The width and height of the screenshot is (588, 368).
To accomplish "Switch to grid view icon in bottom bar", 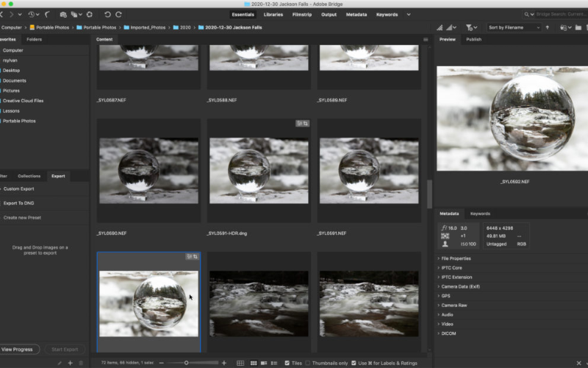I will pyautogui.click(x=254, y=363).
